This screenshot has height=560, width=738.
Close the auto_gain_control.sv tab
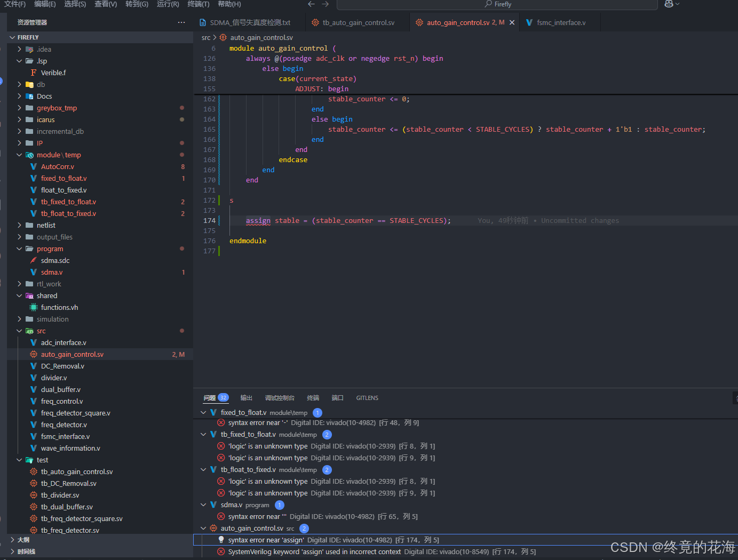coord(512,22)
